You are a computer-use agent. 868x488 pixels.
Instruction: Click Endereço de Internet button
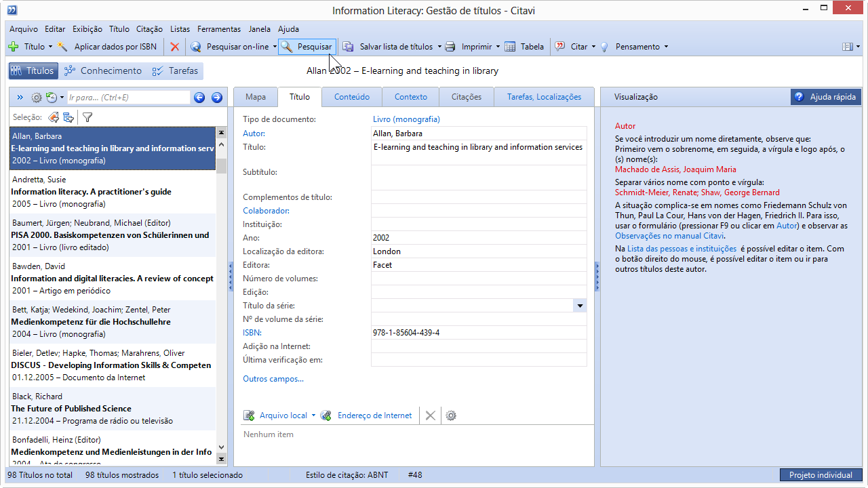[x=366, y=415]
